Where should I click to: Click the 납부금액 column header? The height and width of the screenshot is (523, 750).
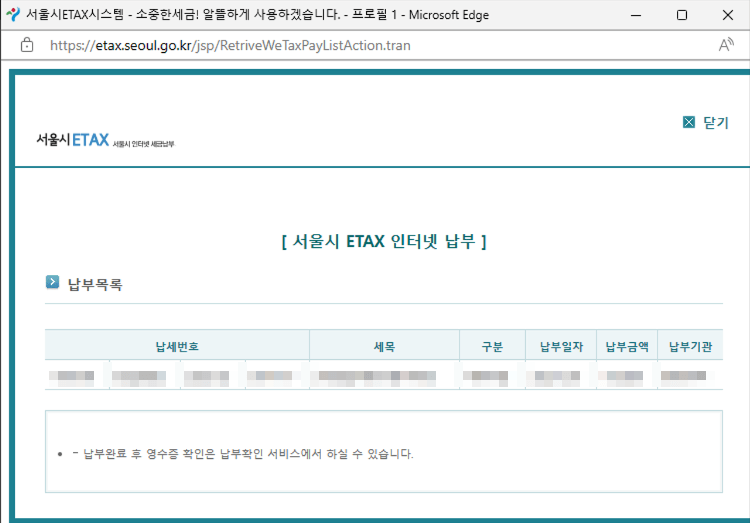tap(627, 346)
